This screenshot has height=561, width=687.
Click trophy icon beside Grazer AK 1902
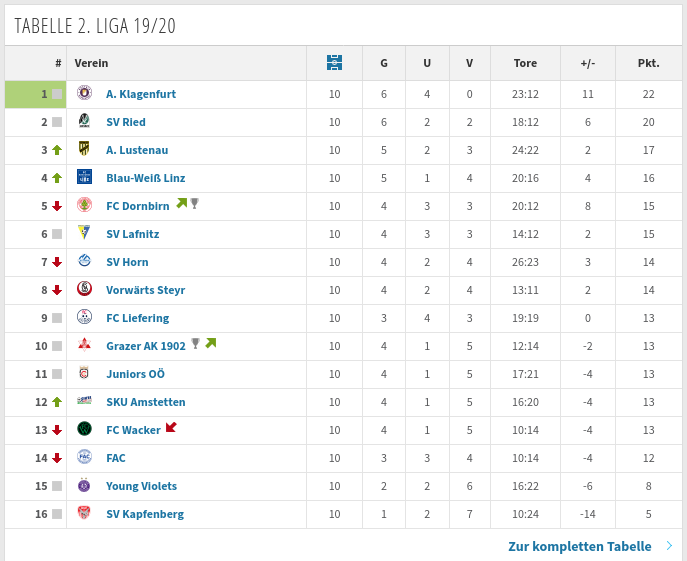click(196, 343)
